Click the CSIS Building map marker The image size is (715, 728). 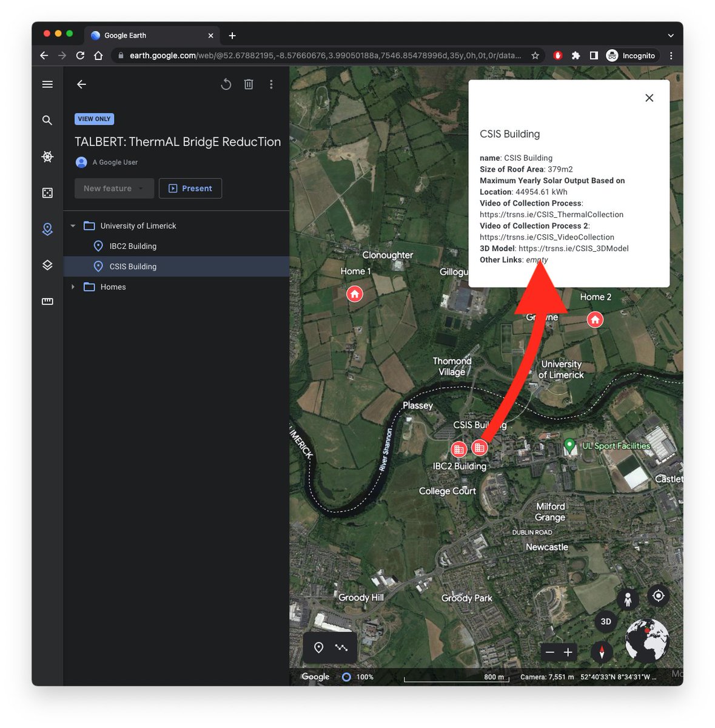click(480, 448)
